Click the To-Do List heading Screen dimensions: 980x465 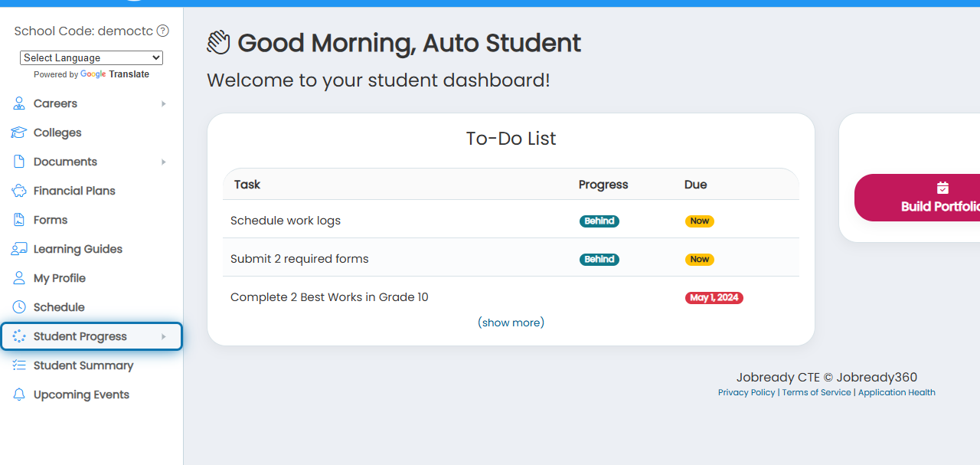click(511, 139)
